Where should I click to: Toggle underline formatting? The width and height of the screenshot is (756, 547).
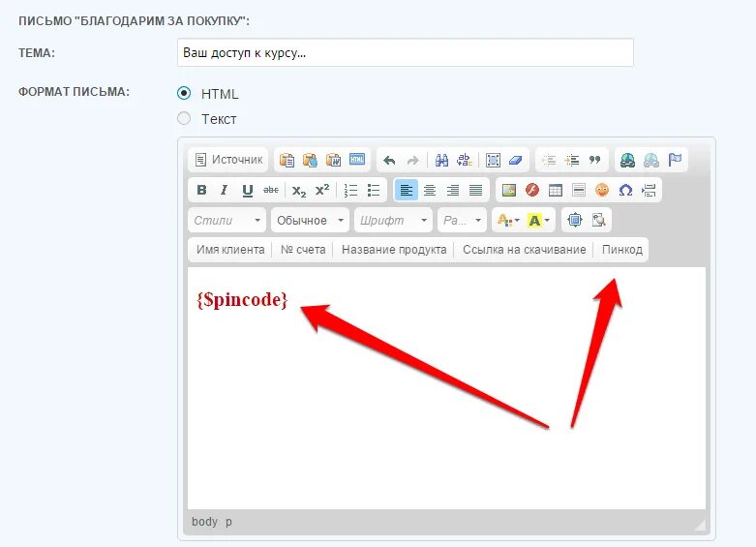[x=248, y=190]
